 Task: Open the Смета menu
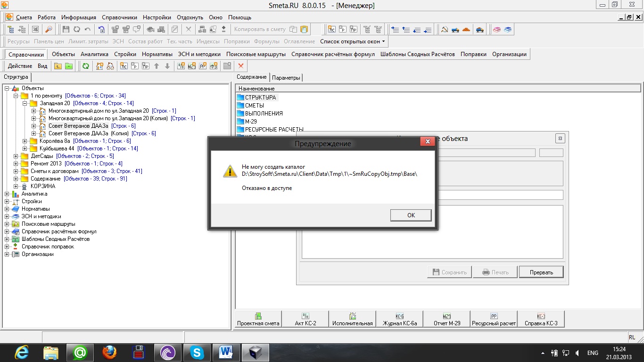(24, 17)
